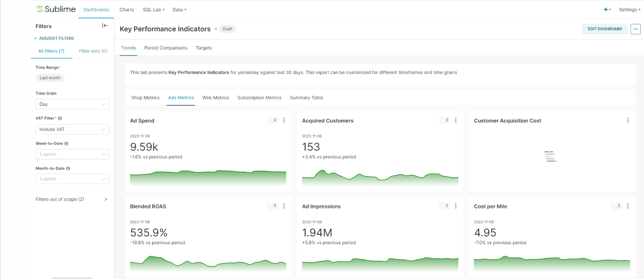The image size is (644, 279).
Task: Click the Last month time range pill
Action: pos(50,78)
